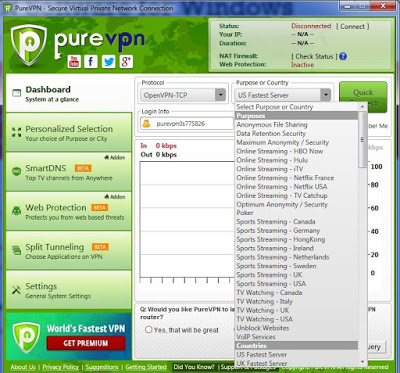The width and height of the screenshot is (400, 373).
Task: Open the Facebook social icon
Action: tap(91, 62)
